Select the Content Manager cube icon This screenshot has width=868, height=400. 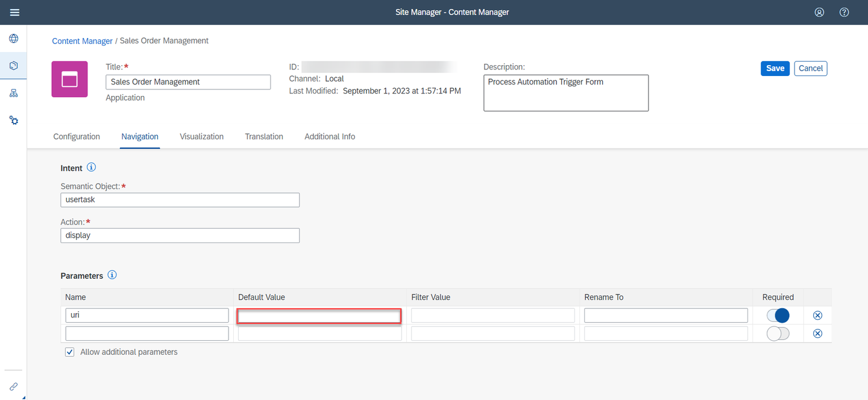[x=13, y=65]
